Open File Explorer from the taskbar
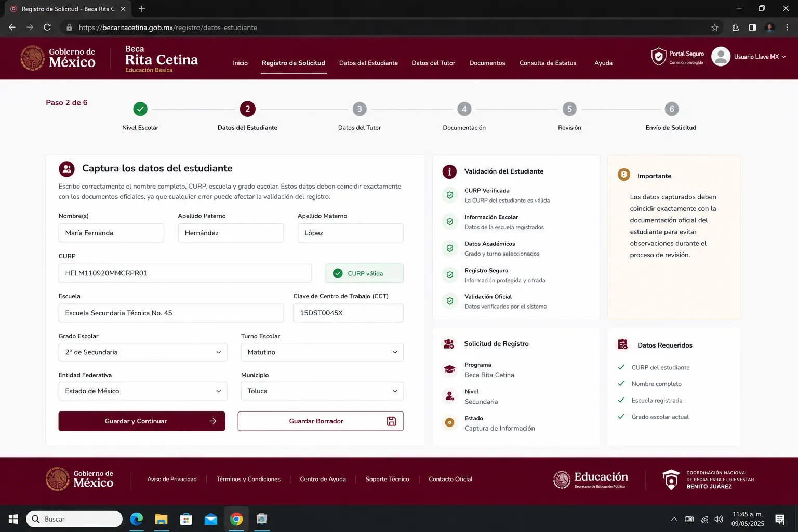 [161, 519]
